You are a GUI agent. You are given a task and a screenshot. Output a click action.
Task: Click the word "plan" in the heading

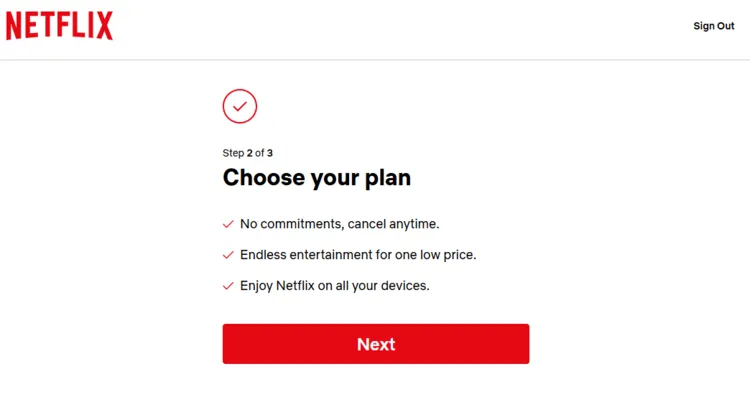click(385, 178)
